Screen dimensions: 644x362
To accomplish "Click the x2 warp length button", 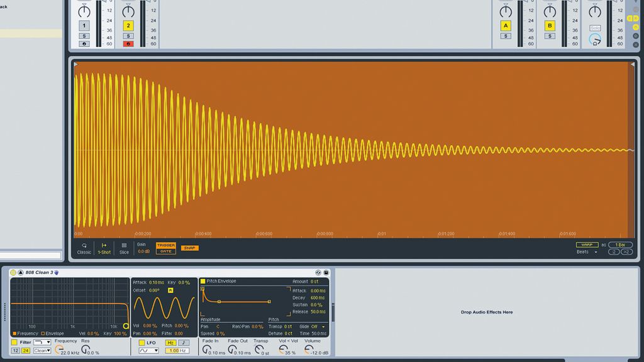I will pos(626,251).
